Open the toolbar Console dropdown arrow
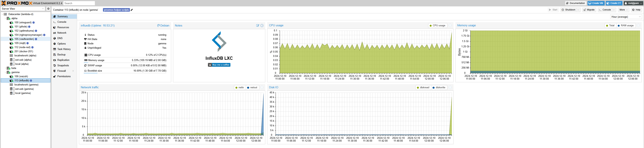The width and height of the screenshot is (644, 148). click(614, 10)
